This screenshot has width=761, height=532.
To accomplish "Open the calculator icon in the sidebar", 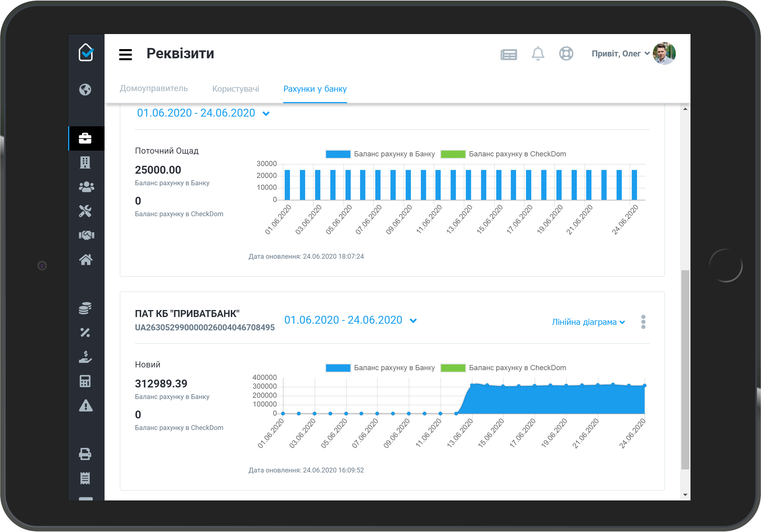I will coord(85,381).
